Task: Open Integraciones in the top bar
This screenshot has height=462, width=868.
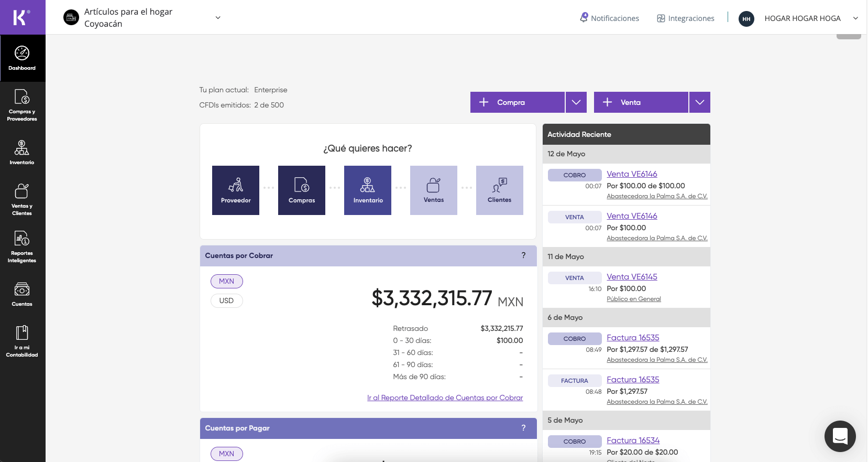Action: 685,18
